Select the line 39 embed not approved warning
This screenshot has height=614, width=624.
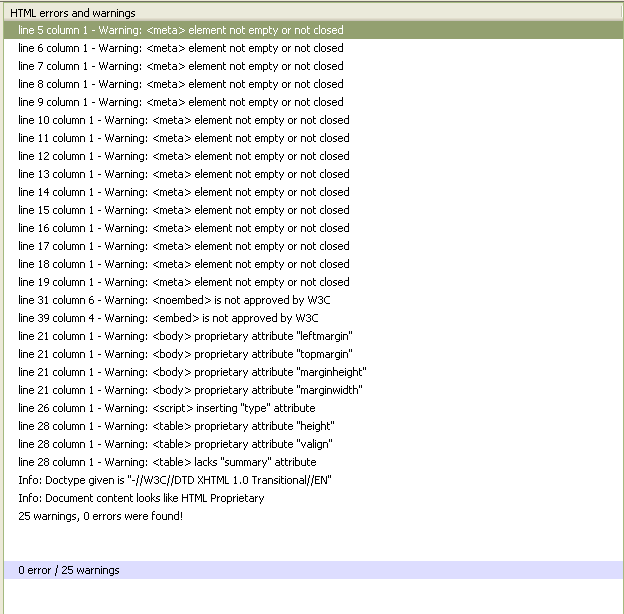pyautogui.click(x=313, y=318)
